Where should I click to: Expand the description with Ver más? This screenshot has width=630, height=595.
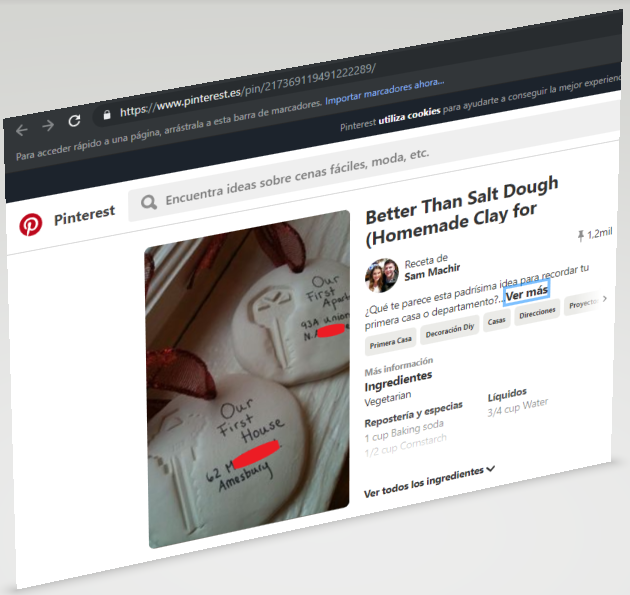click(x=526, y=293)
